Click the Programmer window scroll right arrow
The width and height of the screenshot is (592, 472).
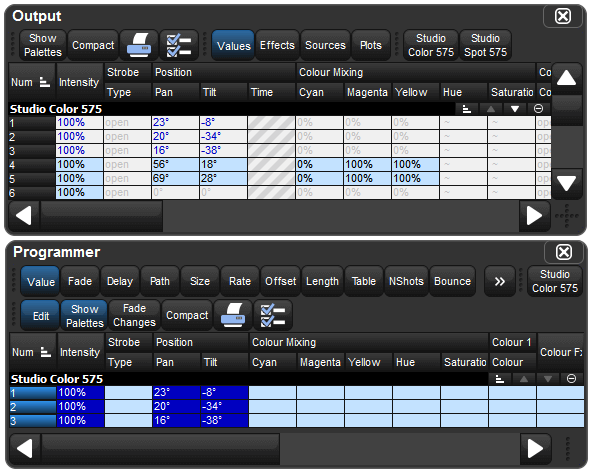(535, 449)
